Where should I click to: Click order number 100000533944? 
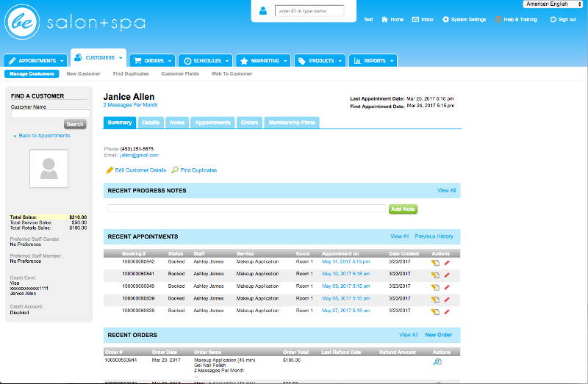[x=121, y=360]
